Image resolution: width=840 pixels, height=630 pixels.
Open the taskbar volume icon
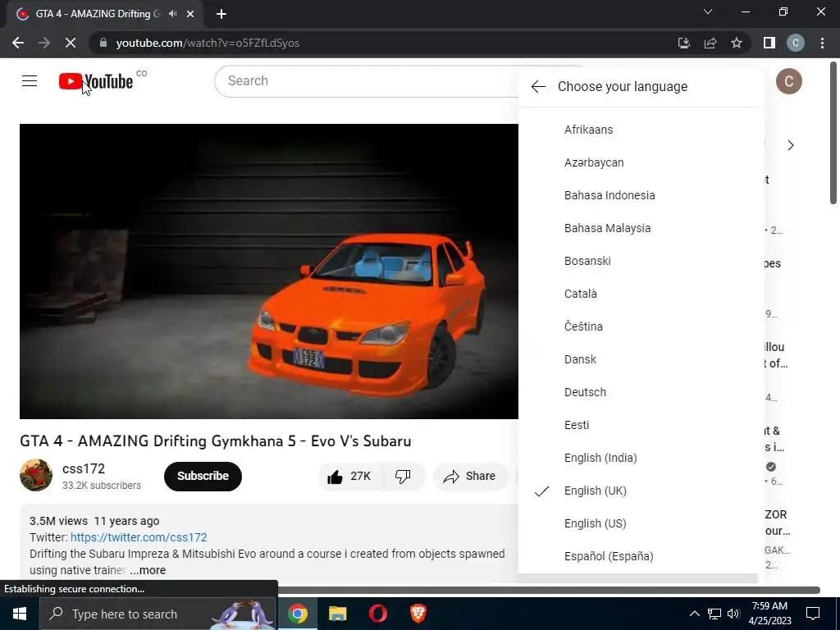[733, 614]
